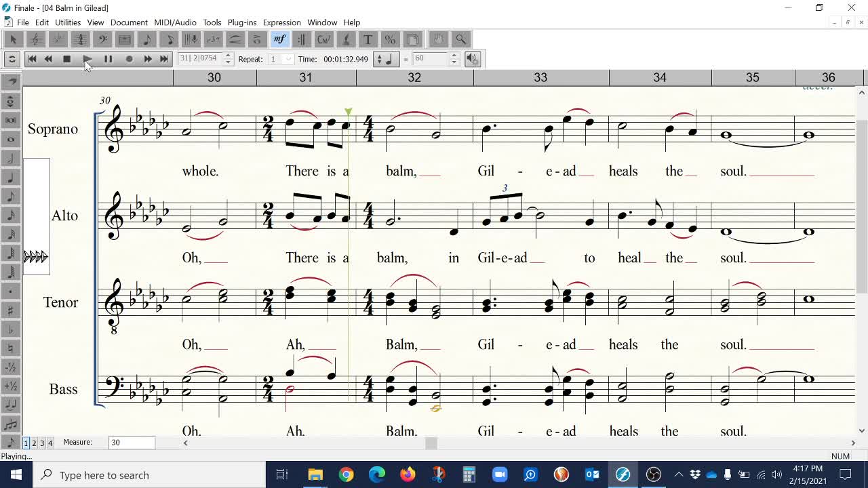This screenshot has width=868, height=488.
Task: Select the HyperScribe tool
Action: [191, 39]
